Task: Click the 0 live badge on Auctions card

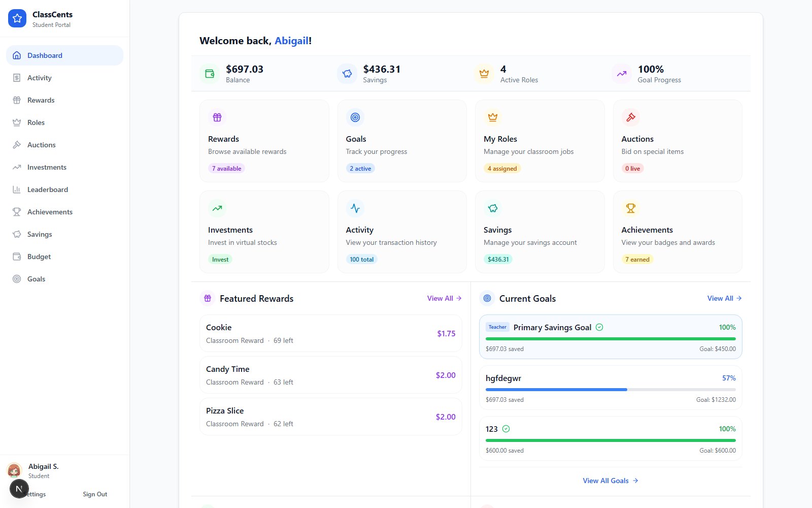Action: (632, 168)
